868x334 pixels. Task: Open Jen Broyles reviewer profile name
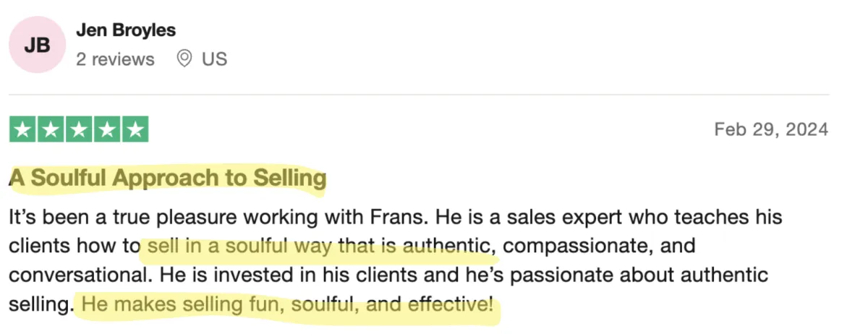pyautogui.click(x=126, y=30)
